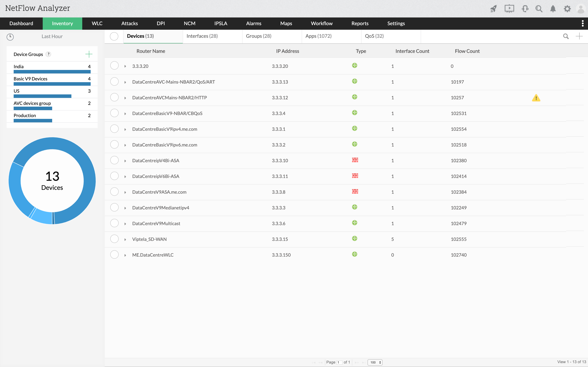Launch the demo video presentation icon
This screenshot has width=588, height=367.
click(x=509, y=9)
